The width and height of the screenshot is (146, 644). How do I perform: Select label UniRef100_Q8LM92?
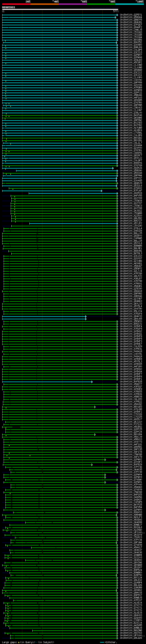click(x=131, y=218)
